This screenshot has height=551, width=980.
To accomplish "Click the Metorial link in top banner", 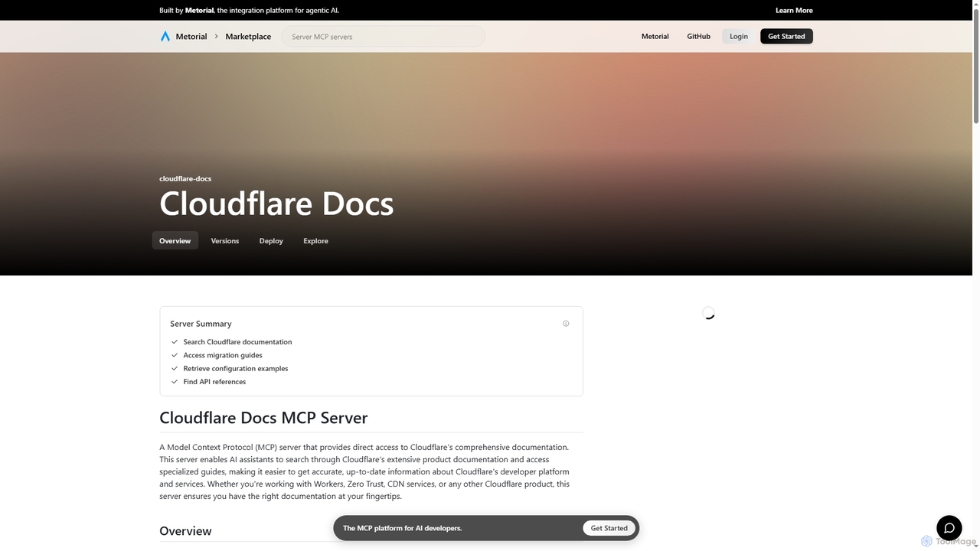I will (x=199, y=11).
